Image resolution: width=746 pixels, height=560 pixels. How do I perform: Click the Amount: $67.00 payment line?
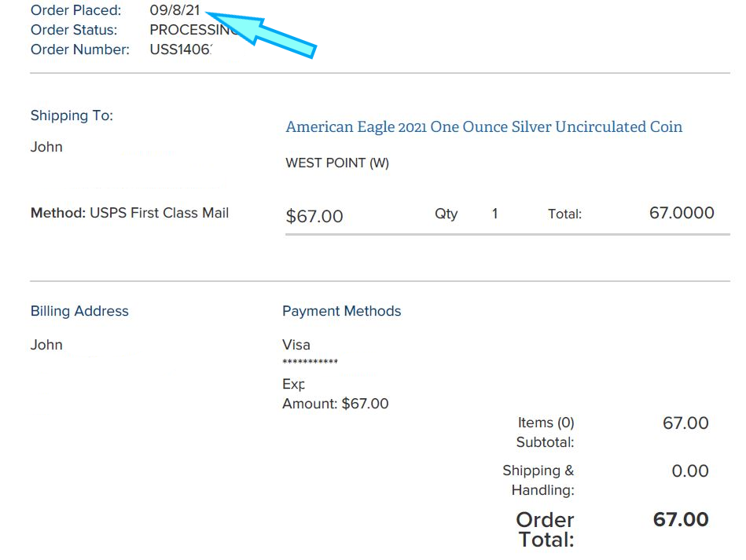coord(335,404)
